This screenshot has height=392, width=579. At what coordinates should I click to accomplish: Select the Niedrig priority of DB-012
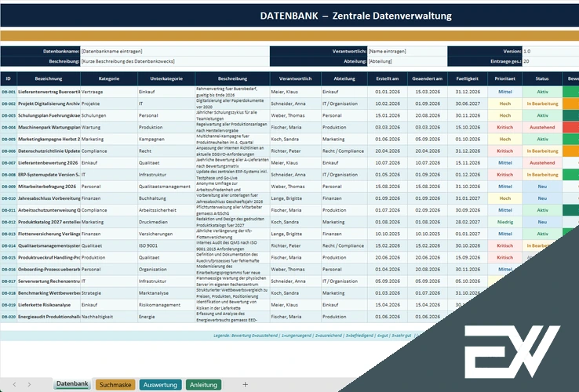click(504, 222)
